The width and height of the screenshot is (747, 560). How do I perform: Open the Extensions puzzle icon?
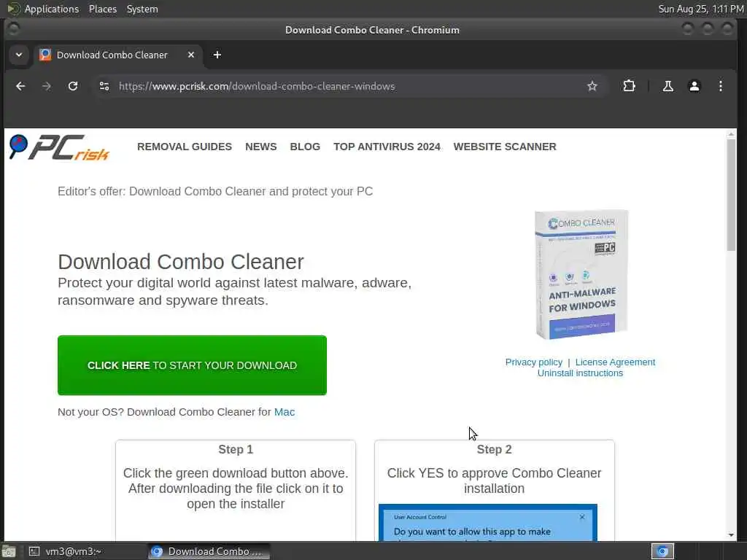(629, 86)
